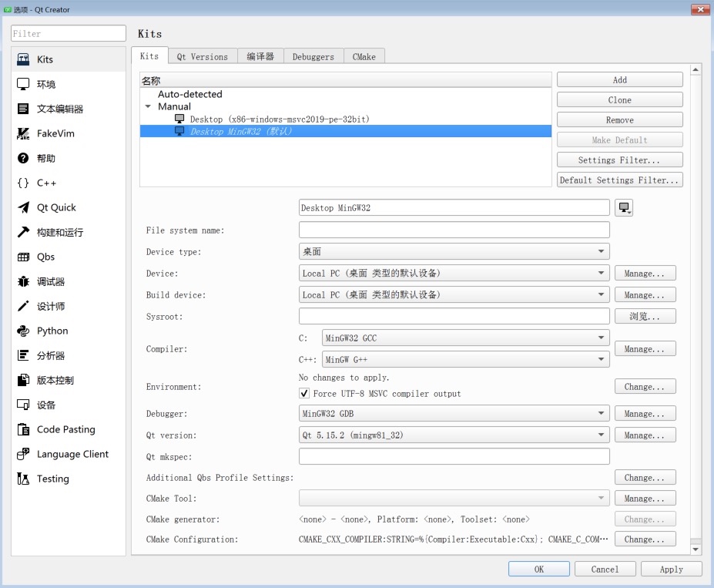Viewport: 714px width, 588px height.
Task: Click the Qt mkspec field
Action: click(454, 456)
